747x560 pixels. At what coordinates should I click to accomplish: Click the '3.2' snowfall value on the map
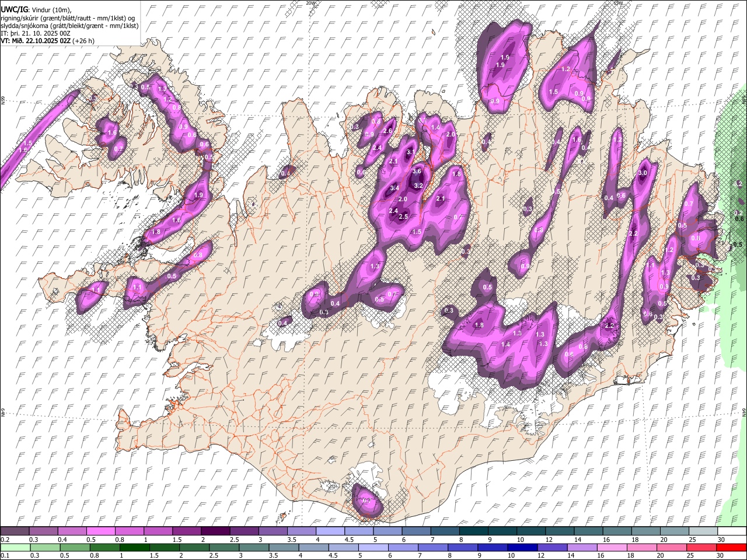click(x=418, y=185)
